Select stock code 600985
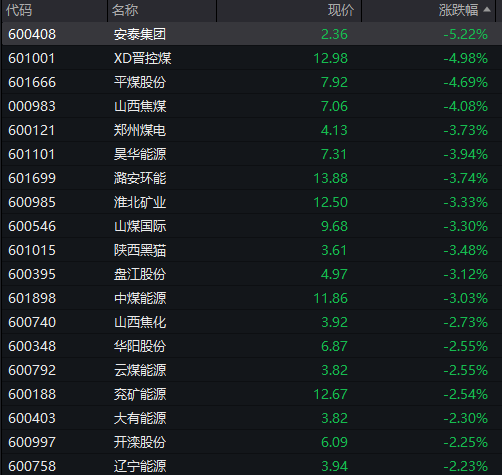Viewport: 502px width, 475px height. (32, 202)
